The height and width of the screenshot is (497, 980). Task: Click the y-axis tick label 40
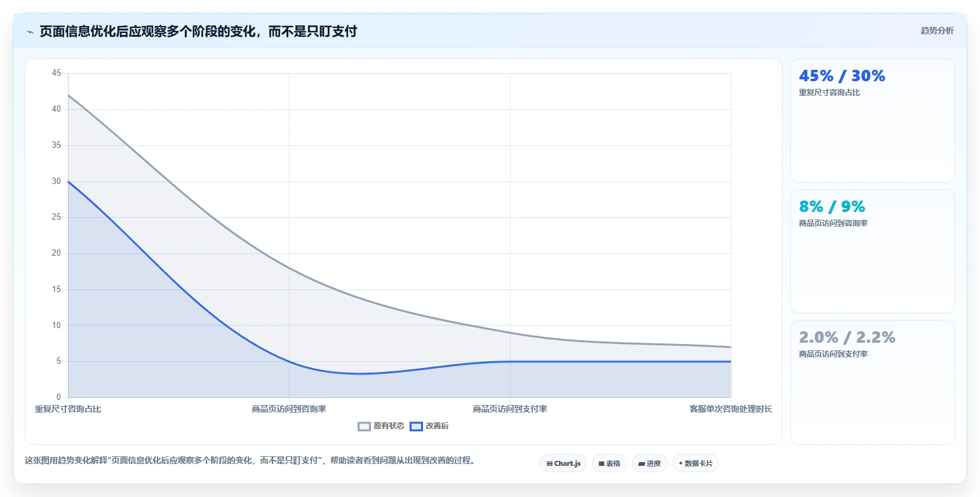click(x=57, y=109)
